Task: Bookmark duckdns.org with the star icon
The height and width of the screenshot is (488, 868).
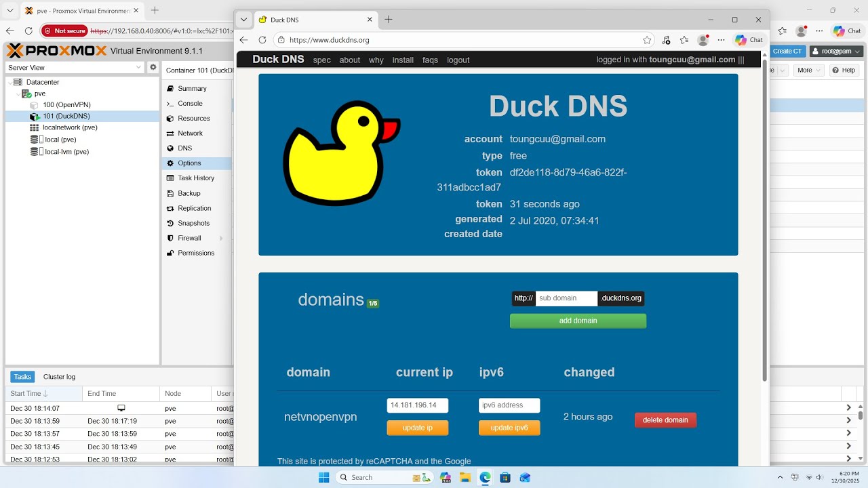Action: pos(647,40)
